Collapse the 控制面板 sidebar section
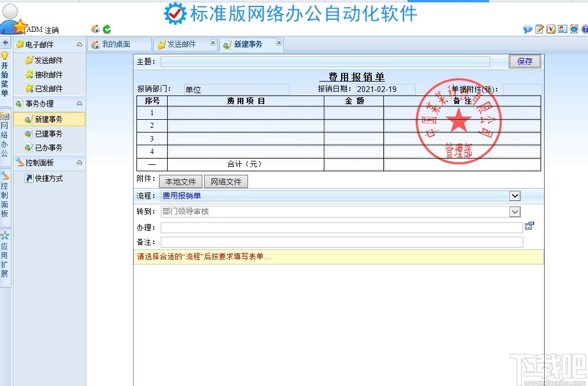 click(x=80, y=163)
